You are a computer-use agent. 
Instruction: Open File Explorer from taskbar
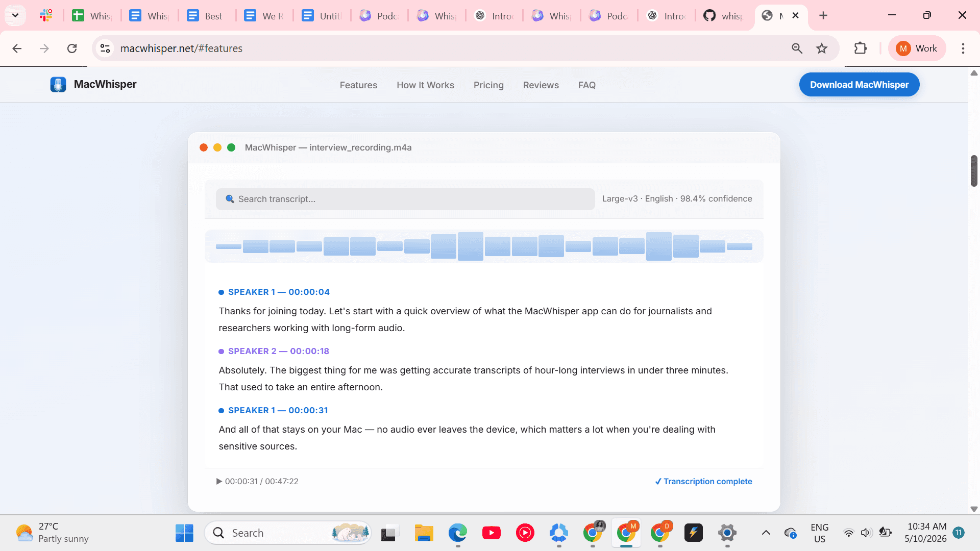[x=424, y=533]
